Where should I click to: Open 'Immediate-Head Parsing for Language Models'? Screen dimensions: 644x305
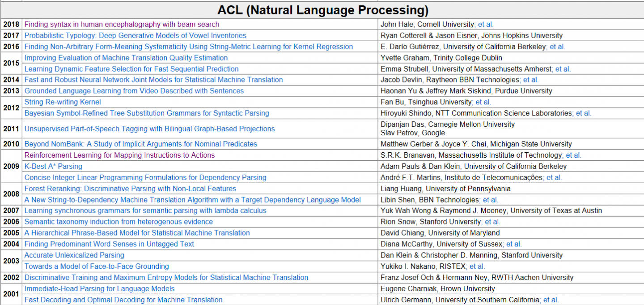(x=99, y=289)
